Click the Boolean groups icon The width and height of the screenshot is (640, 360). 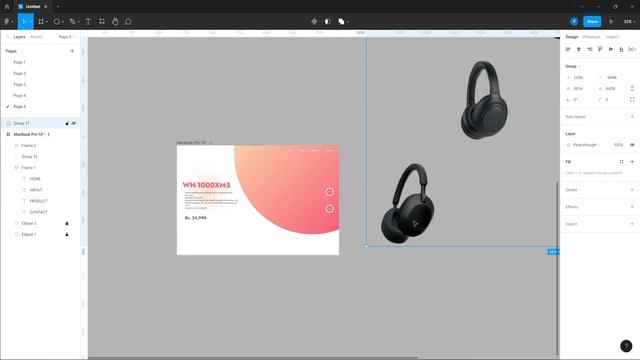(341, 22)
